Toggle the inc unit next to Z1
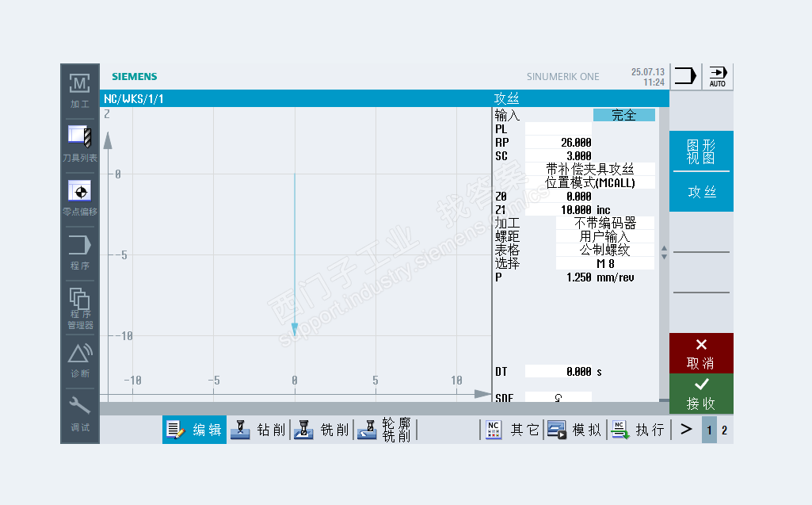The height and width of the screenshot is (505, 812). point(604,210)
